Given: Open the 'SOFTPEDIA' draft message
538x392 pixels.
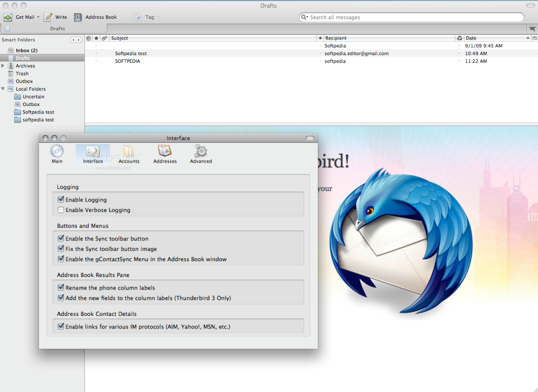Looking at the screenshot, I should (311, 61).
